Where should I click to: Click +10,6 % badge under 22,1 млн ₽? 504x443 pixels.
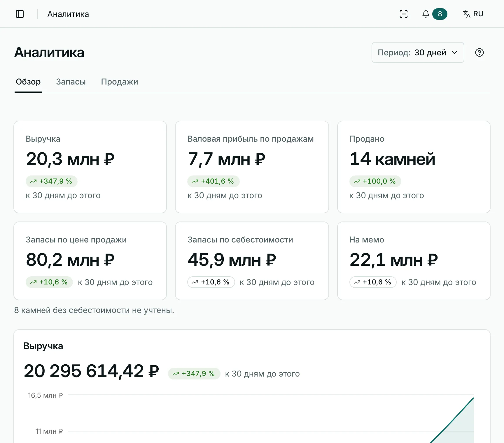[x=373, y=282]
